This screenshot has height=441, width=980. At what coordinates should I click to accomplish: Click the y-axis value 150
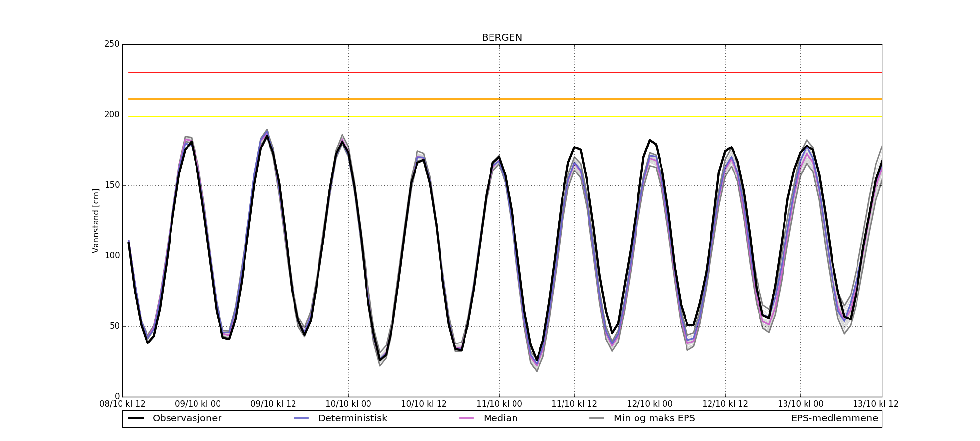point(112,185)
